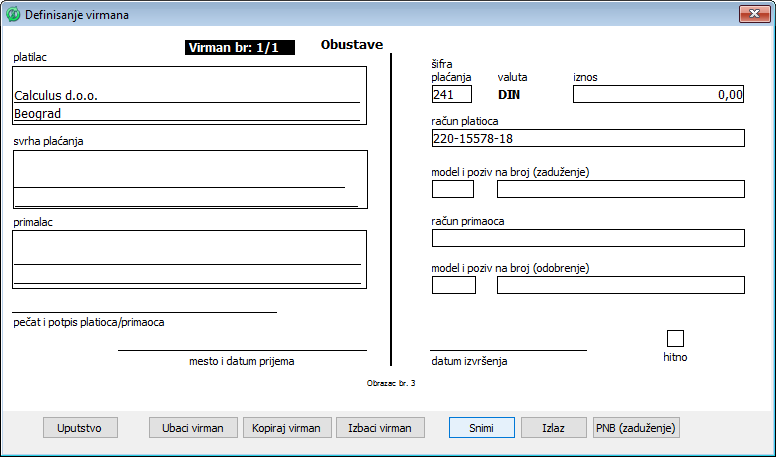Click poziv na broj (zaduženje) field
776x457 pixels.
coord(620,189)
